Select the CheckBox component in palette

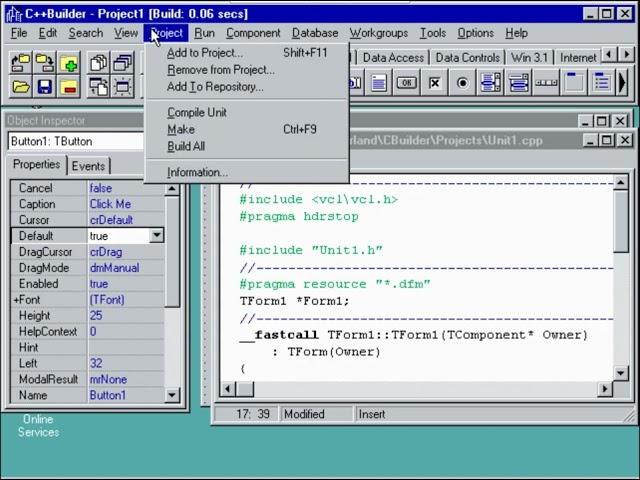(x=435, y=83)
